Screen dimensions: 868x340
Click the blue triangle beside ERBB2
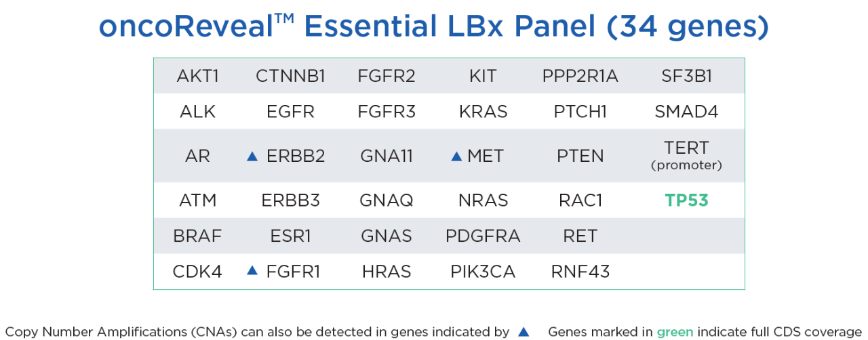(252, 156)
